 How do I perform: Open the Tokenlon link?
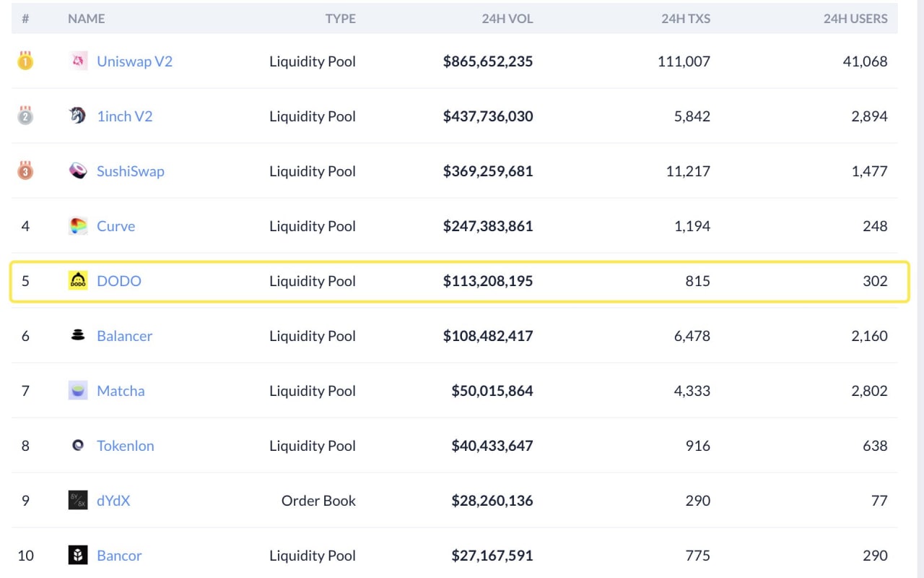[x=126, y=446]
